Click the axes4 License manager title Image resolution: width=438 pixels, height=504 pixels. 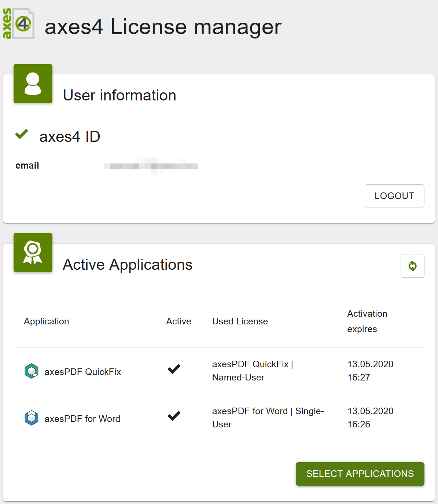click(x=163, y=27)
